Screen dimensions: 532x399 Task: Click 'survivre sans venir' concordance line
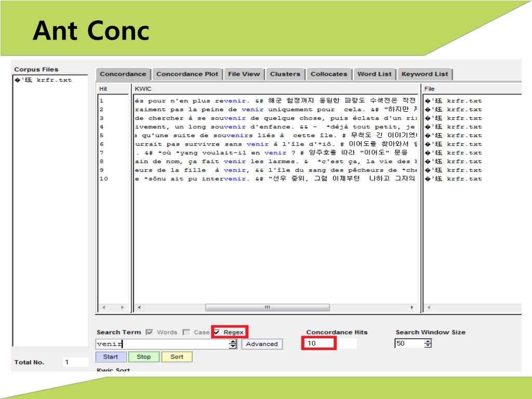tap(275, 144)
